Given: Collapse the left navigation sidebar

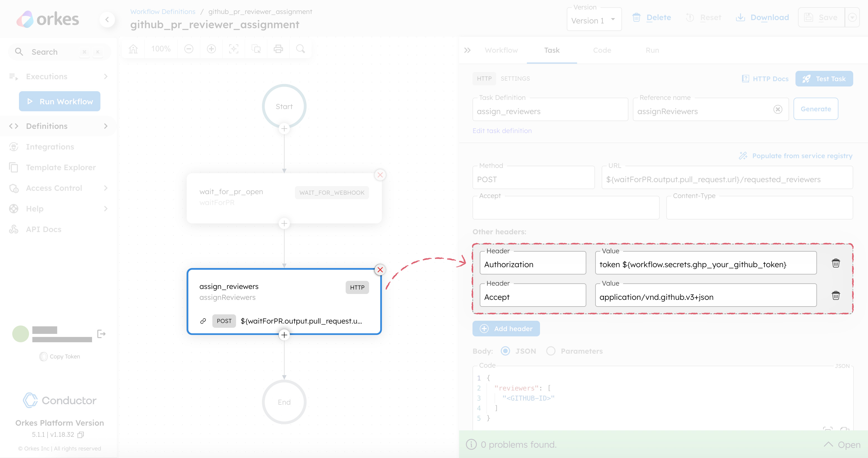Looking at the screenshot, I should point(107,20).
